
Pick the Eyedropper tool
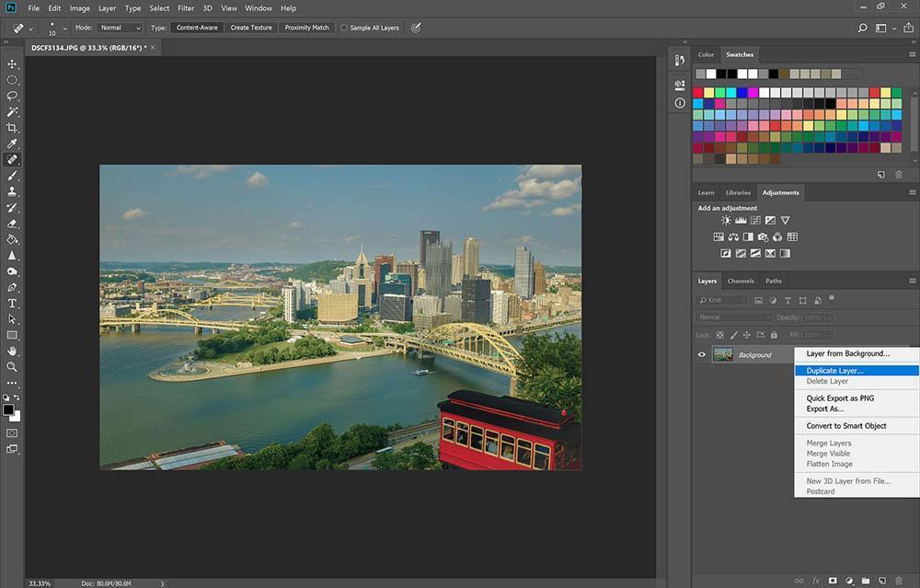[13, 144]
